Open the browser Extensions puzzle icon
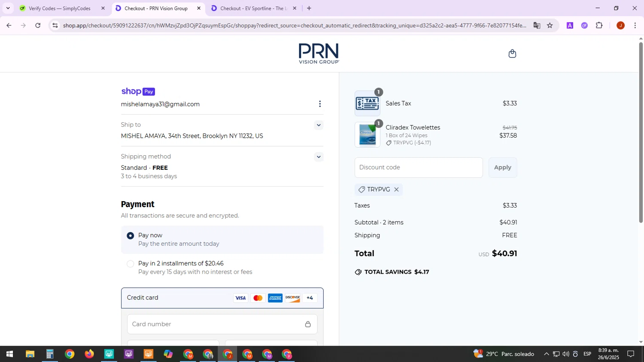Image resolution: width=644 pixels, height=362 pixels. pos(599,25)
